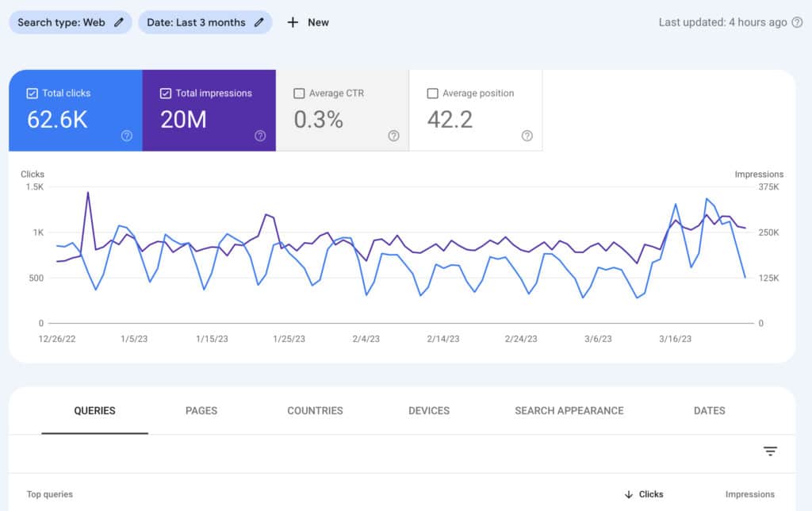Click the pencil icon on Date filter
Image resolution: width=812 pixels, height=511 pixels.
pyautogui.click(x=259, y=22)
